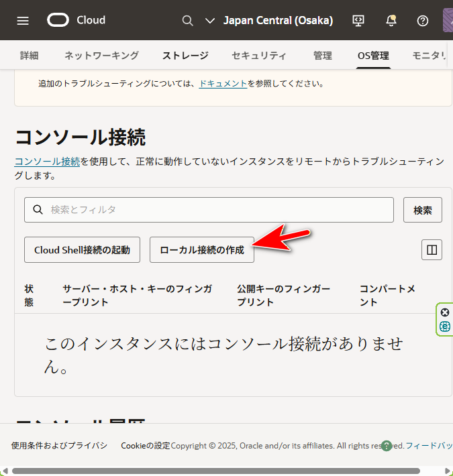Open the コンソール接続 link

[47, 162]
